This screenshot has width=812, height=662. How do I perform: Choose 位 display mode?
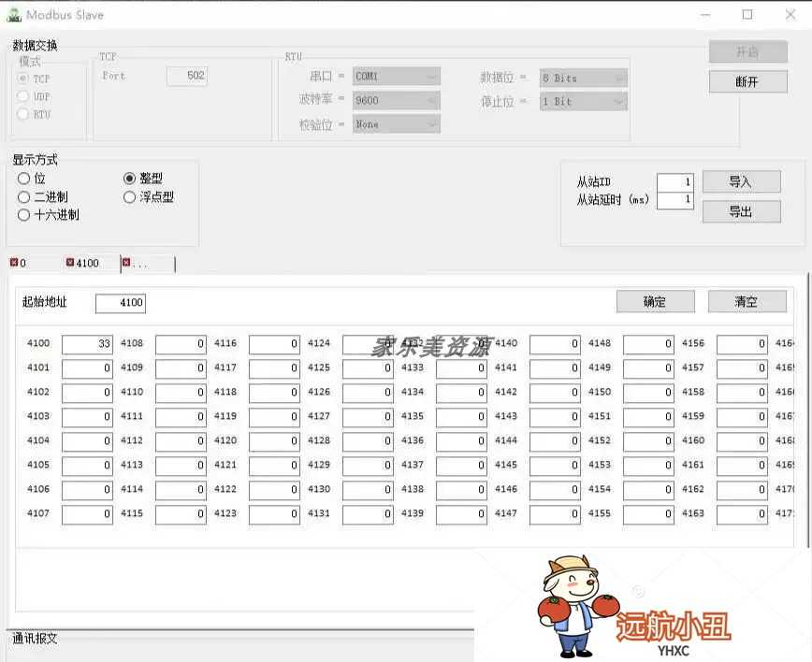tap(23, 179)
